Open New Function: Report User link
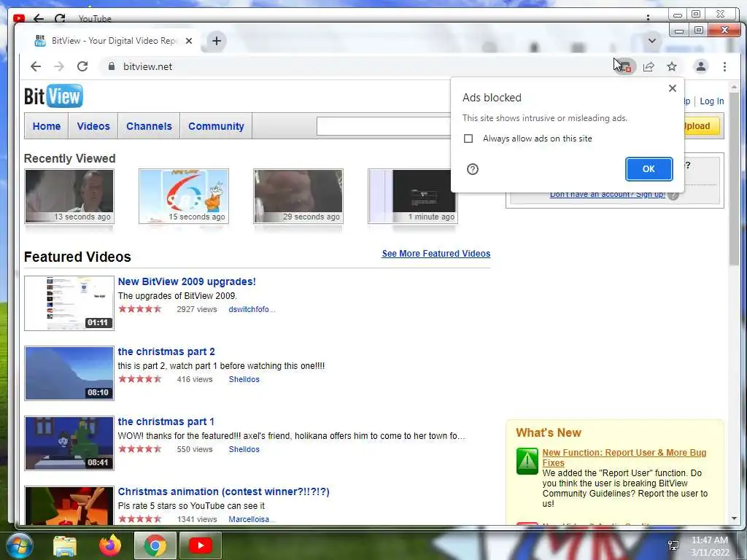Image resolution: width=747 pixels, height=560 pixels. click(624, 458)
